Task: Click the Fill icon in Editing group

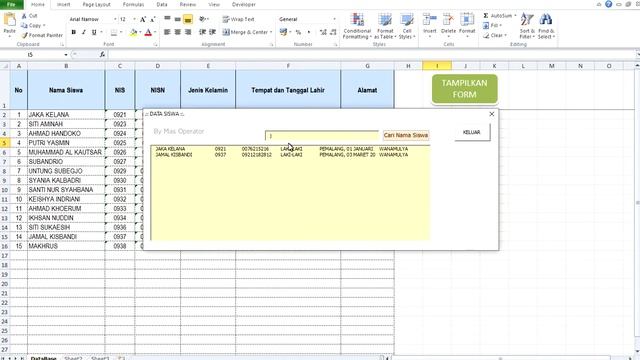Action: click(x=486, y=25)
